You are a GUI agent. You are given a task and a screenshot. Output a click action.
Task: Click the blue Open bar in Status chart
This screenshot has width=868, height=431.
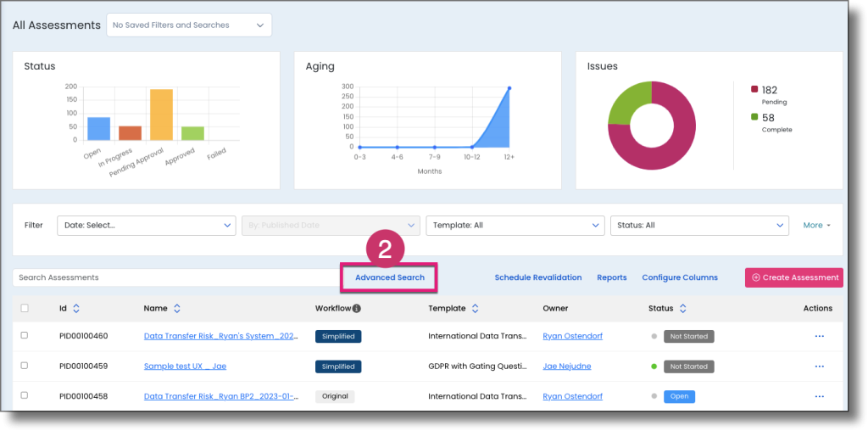pos(98,128)
